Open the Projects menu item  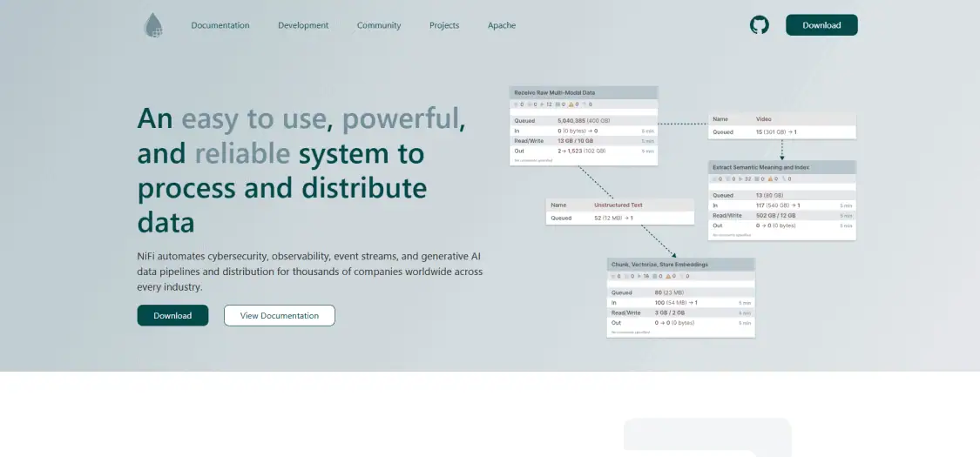[444, 25]
